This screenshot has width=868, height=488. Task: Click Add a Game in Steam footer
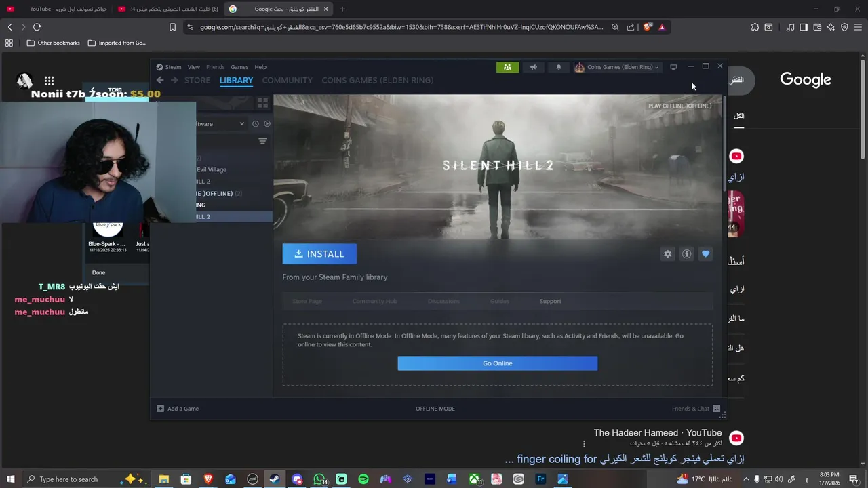pos(178,409)
